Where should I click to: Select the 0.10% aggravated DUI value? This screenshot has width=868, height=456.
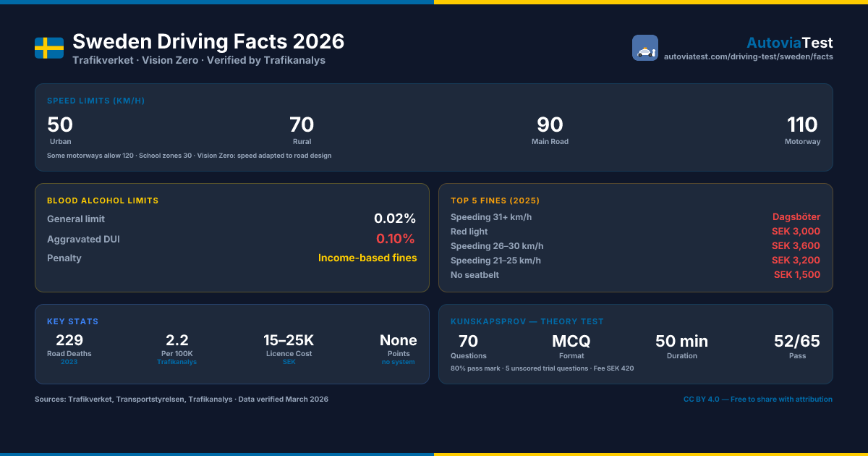coord(396,238)
